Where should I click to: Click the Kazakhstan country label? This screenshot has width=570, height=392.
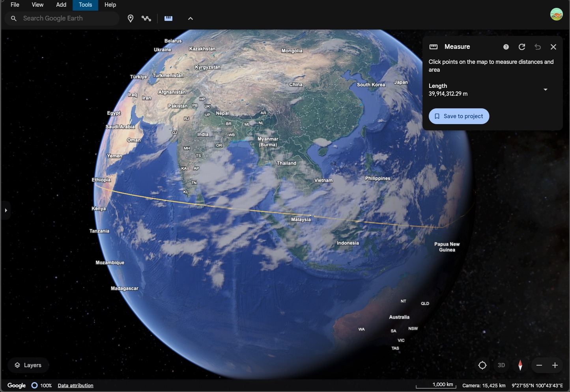(x=202, y=49)
